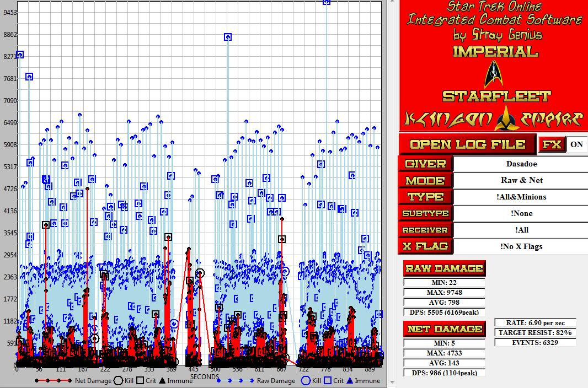Click the blue Crit square legend icon
Viewport: 588px width, 388px height.
(328, 380)
